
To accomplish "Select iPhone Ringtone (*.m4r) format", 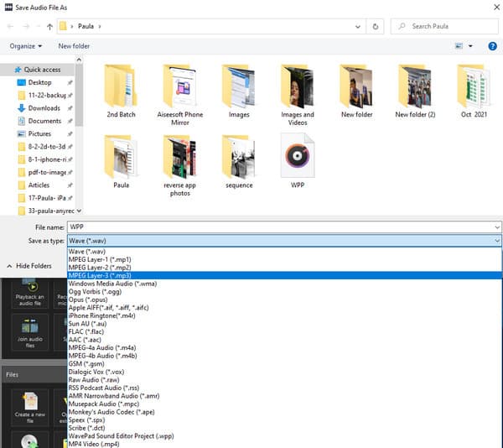I will tap(284, 315).
